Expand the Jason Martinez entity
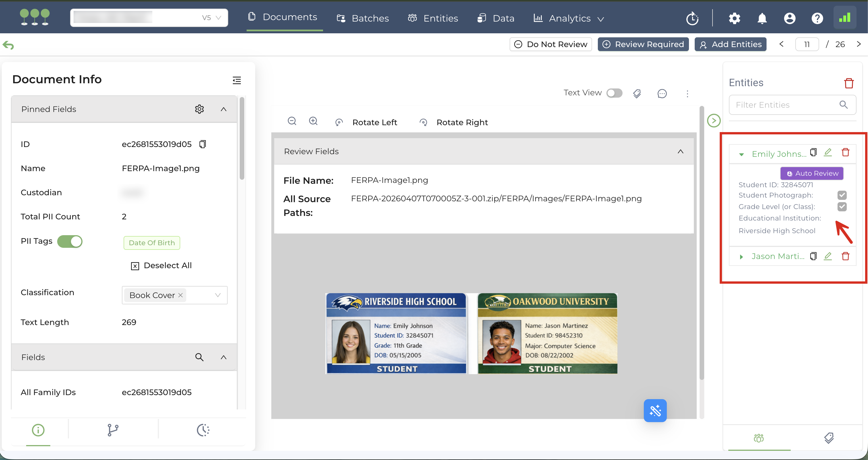 741,257
